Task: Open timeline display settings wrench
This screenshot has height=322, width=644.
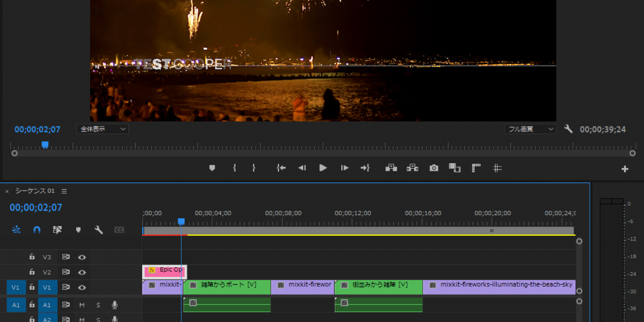Action: click(x=99, y=230)
